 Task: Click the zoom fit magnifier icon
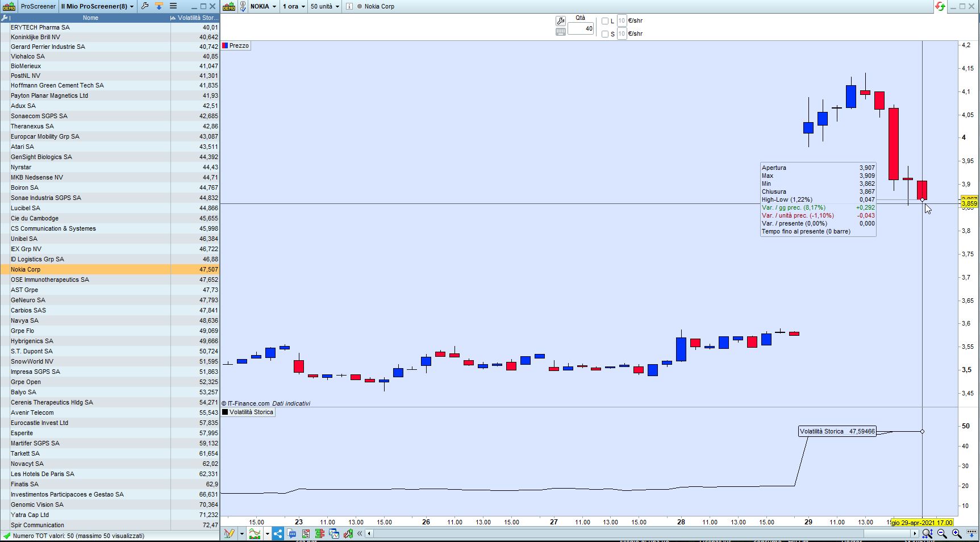(x=927, y=533)
